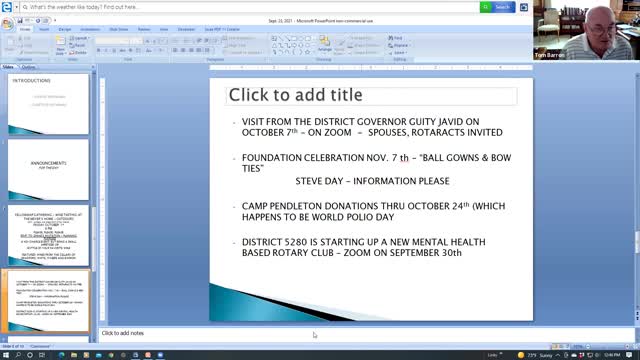Select the INTRODUCTIONS slide thumbnail

tap(48, 104)
